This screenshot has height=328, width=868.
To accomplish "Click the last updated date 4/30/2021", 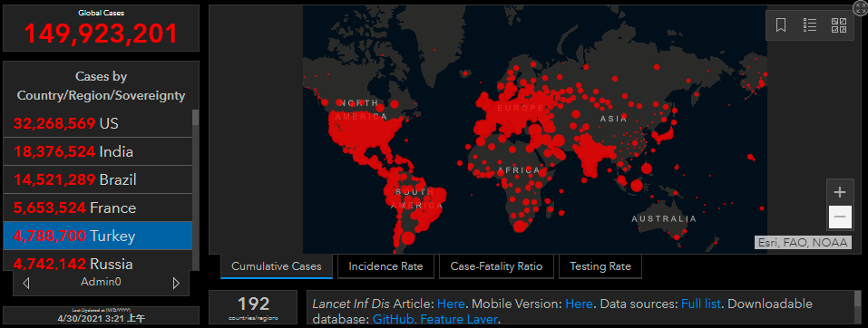I will click(101, 318).
